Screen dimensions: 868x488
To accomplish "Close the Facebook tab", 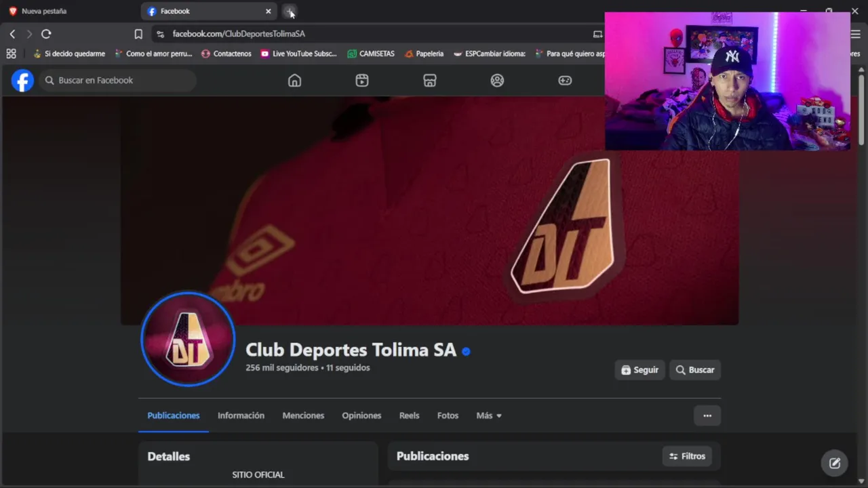I will 269,12.
